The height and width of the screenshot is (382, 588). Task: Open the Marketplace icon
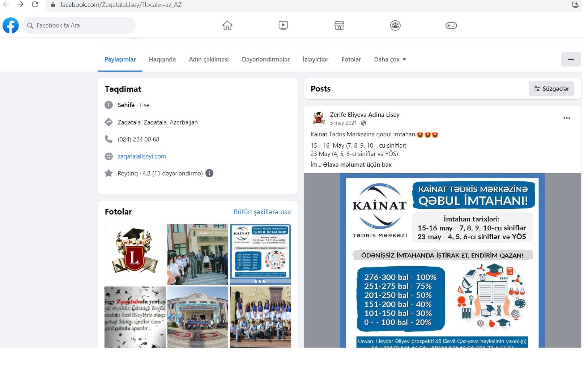point(339,26)
